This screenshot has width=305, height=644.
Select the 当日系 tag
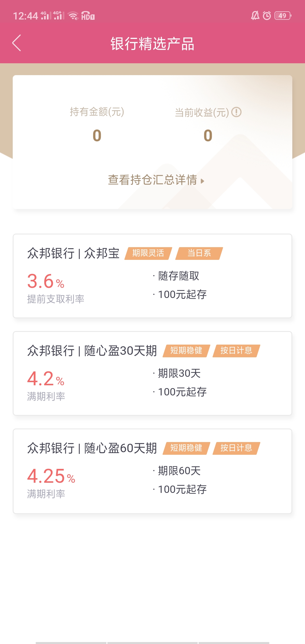[199, 253]
